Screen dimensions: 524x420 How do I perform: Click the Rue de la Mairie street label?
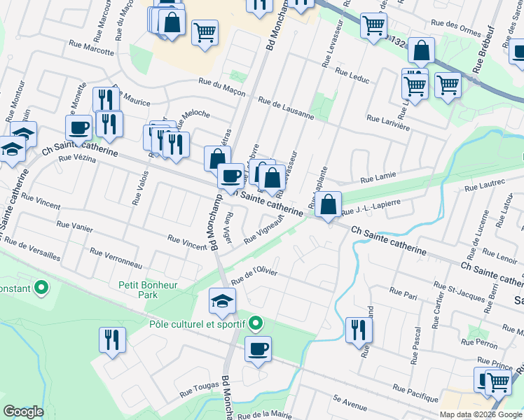point(264,415)
